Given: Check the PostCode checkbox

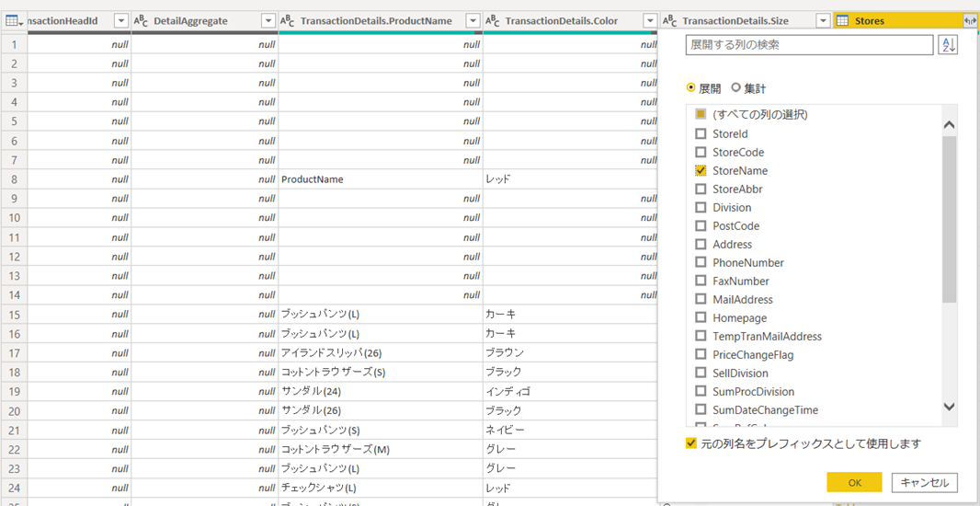Looking at the screenshot, I should click(x=701, y=225).
